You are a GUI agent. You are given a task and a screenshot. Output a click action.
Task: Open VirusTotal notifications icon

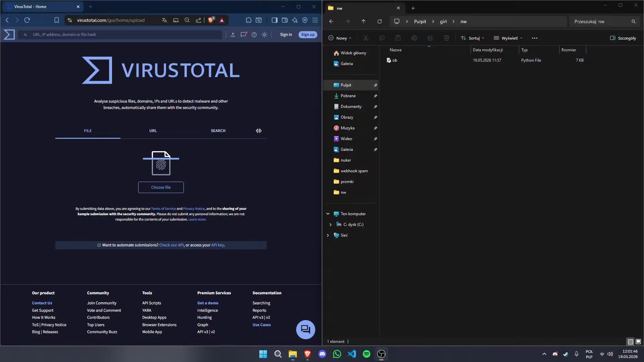click(244, 35)
